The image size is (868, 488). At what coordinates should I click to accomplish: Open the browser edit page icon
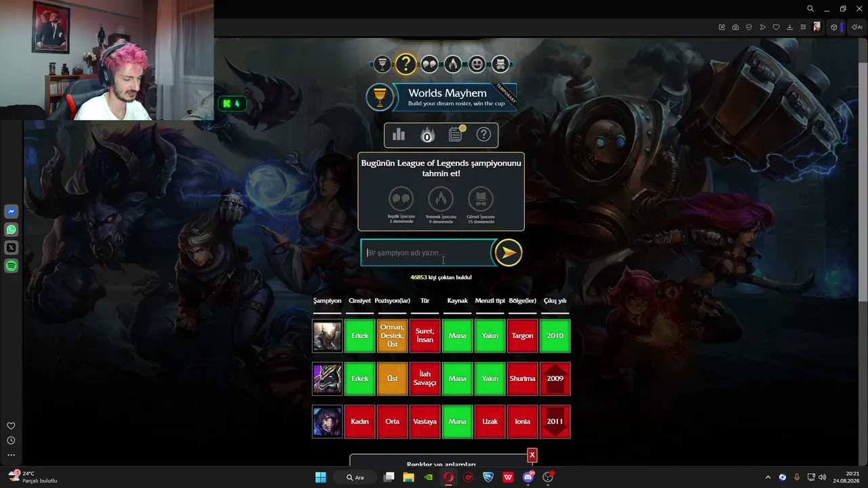click(x=722, y=27)
